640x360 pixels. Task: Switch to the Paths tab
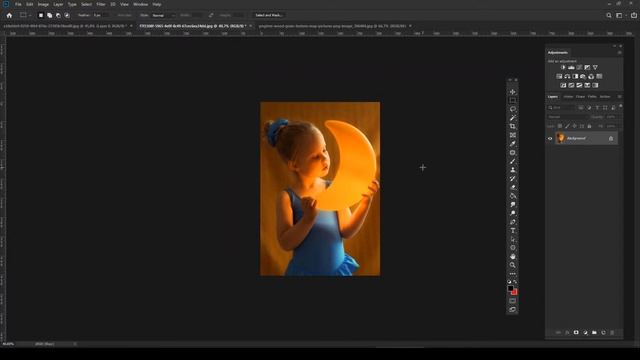click(592, 97)
